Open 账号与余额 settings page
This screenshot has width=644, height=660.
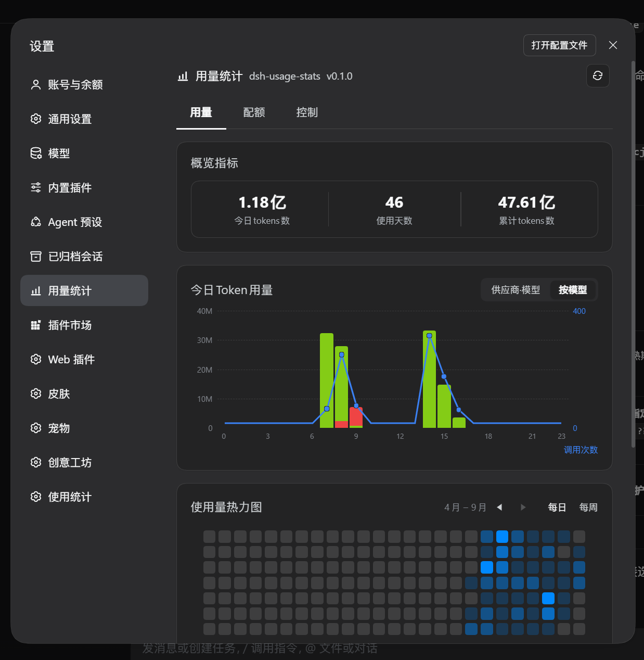[84, 85]
